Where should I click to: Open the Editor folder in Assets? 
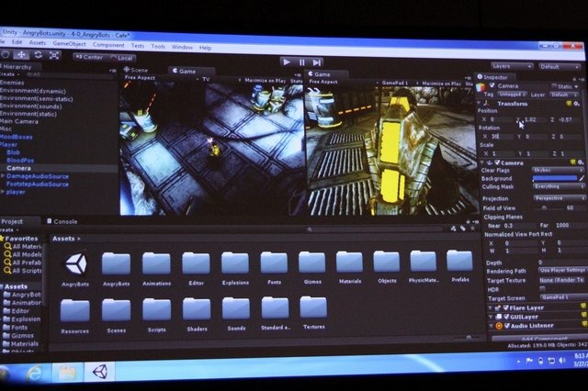click(196, 268)
